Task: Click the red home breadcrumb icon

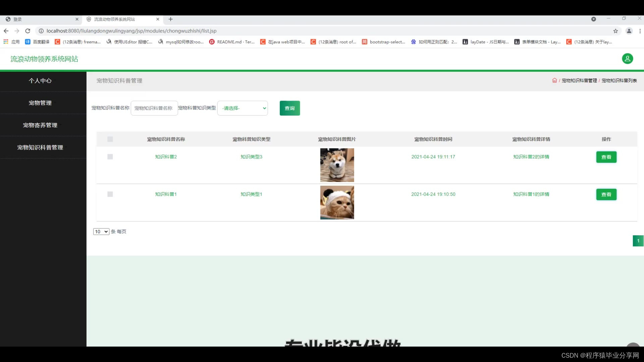Action: (x=554, y=80)
